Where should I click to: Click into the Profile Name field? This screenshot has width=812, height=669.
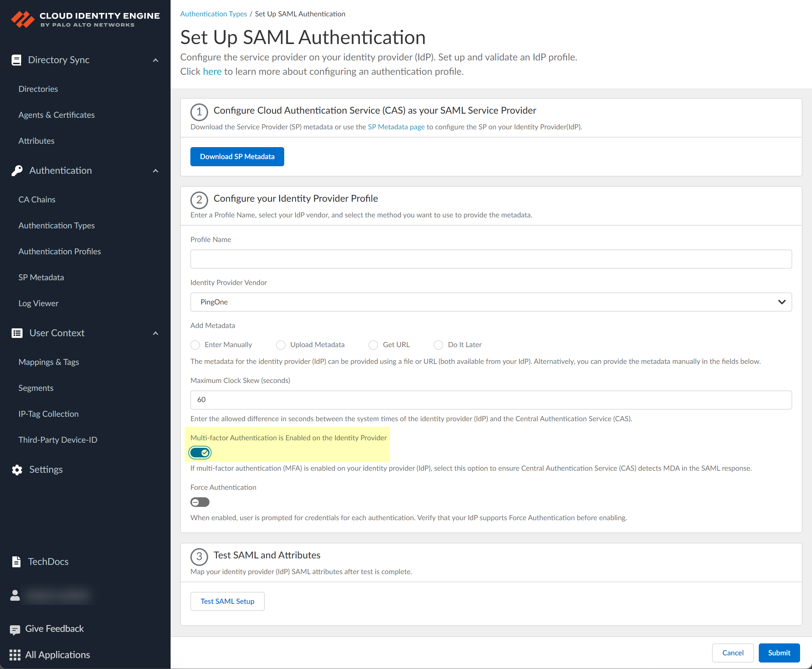click(x=491, y=259)
